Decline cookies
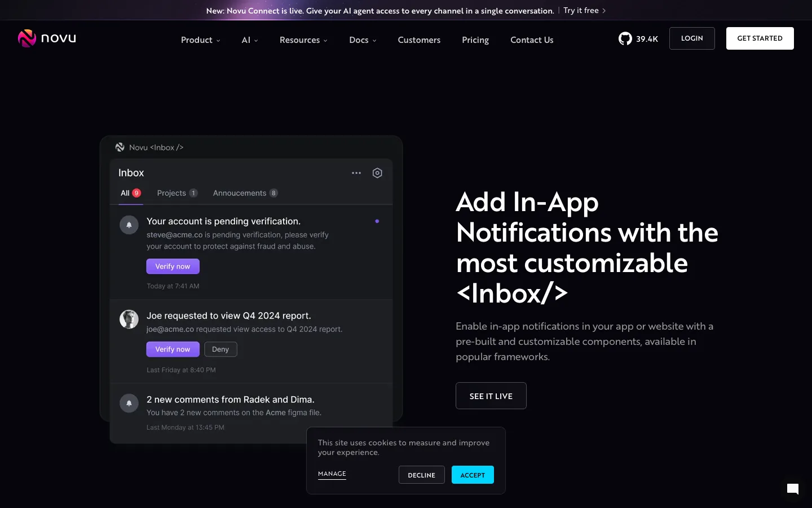812x508 pixels. (422, 475)
